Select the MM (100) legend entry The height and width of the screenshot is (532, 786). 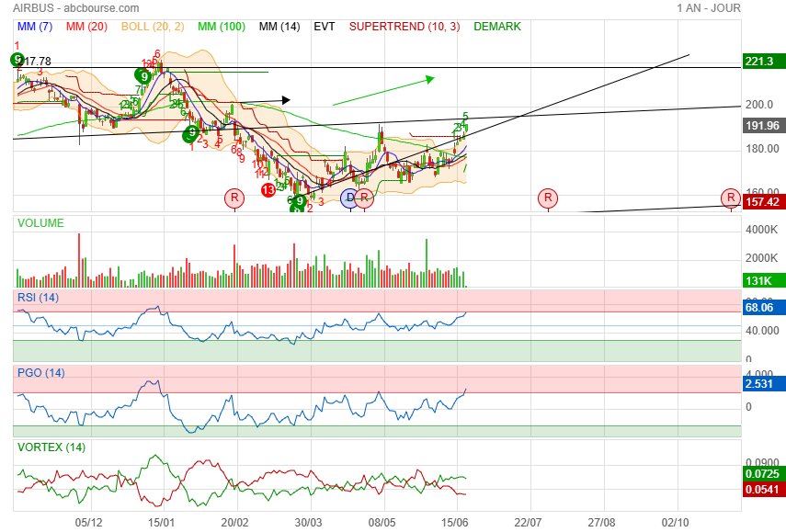pos(221,26)
